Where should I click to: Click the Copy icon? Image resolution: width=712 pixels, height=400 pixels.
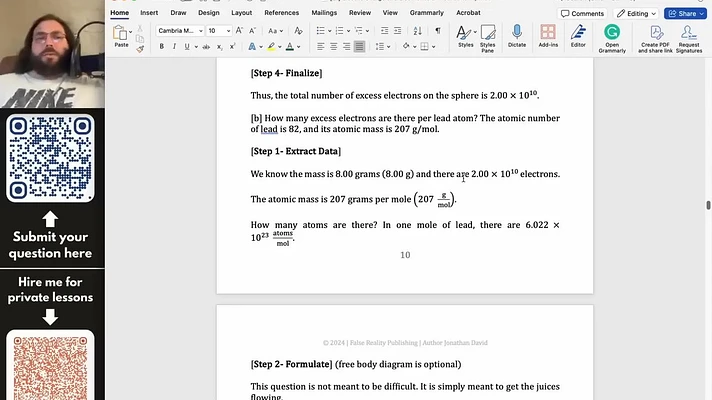pos(140,39)
